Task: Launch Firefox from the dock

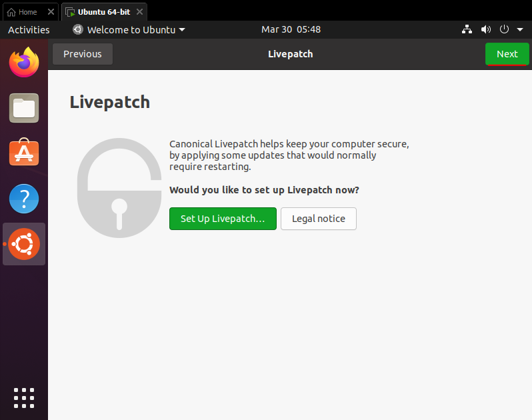Action: [x=24, y=63]
